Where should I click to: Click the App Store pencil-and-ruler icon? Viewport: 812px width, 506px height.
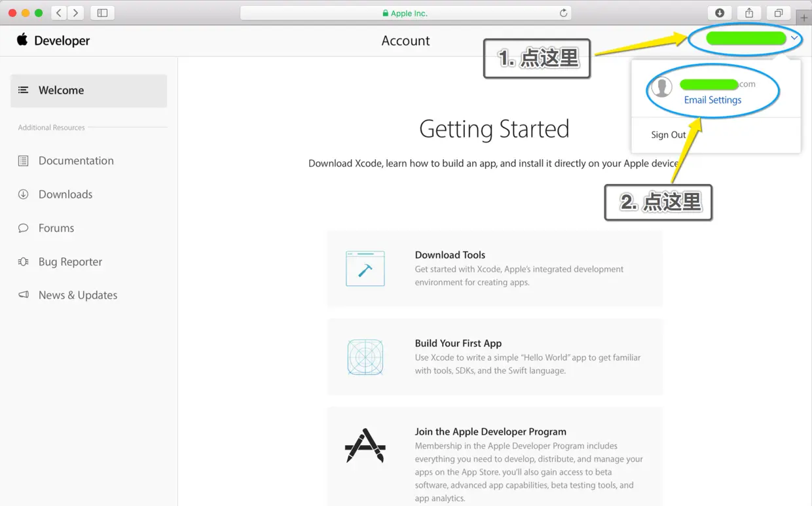pos(365,445)
